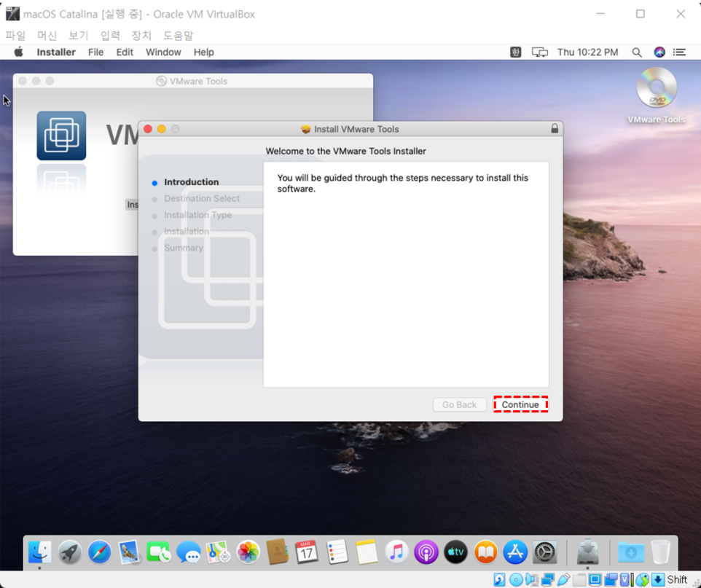Click the VMware Tools logo in back window
The width and height of the screenshot is (701, 588).
(x=61, y=136)
